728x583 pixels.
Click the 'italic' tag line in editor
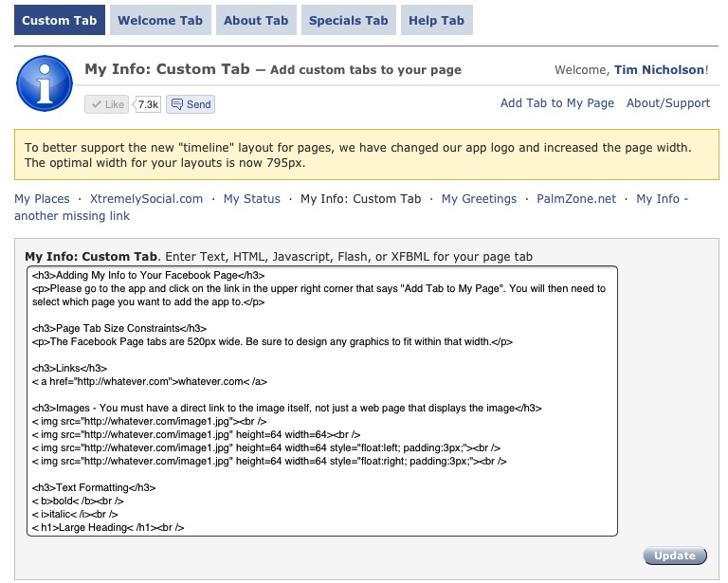click(x=75, y=515)
